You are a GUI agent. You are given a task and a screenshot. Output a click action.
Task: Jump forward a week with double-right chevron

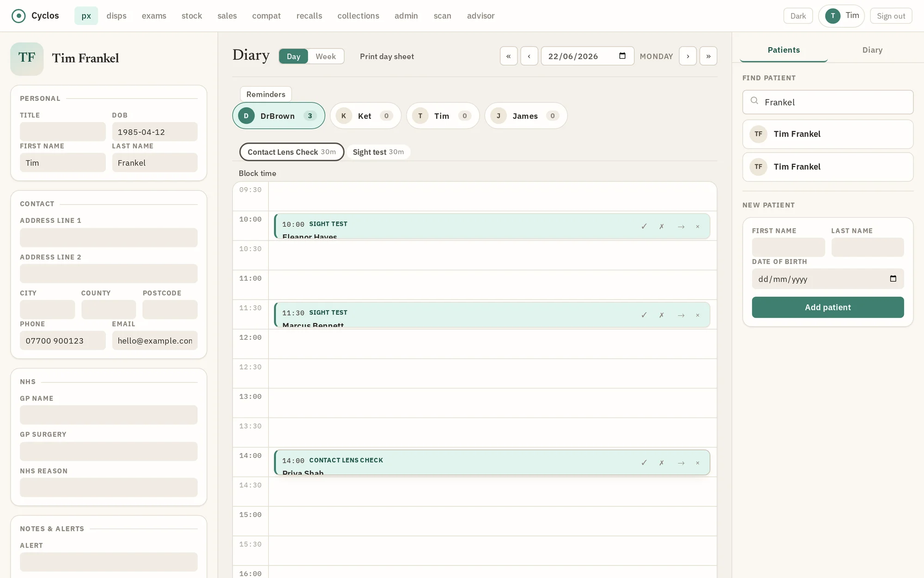click(x=708, y=56)
